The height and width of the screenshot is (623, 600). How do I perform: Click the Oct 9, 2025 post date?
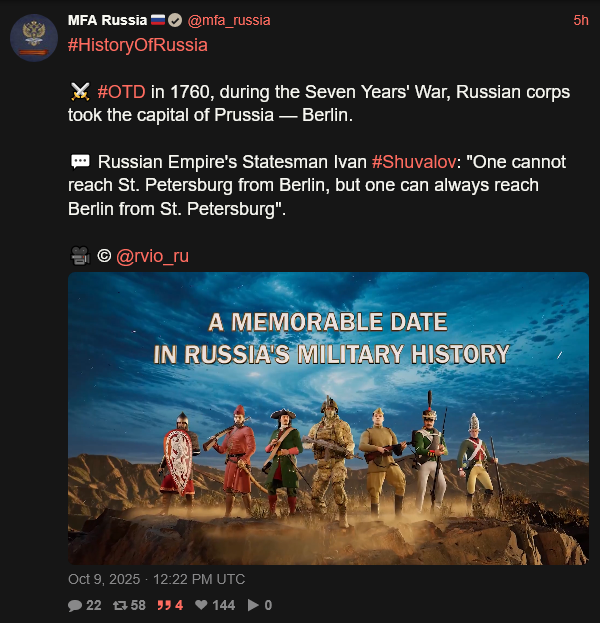pyautogui.click(x=156, y=579)
